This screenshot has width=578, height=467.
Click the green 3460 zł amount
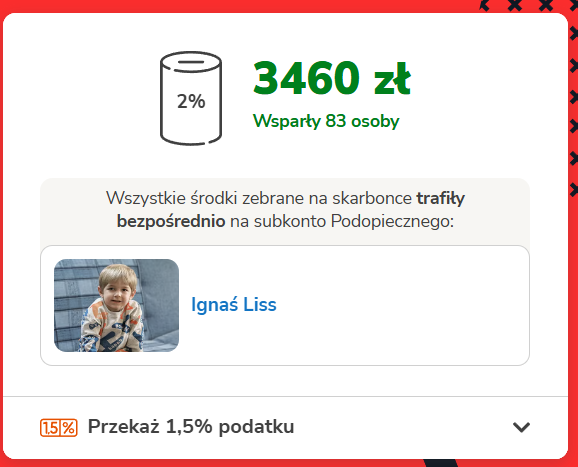point(332,78)
